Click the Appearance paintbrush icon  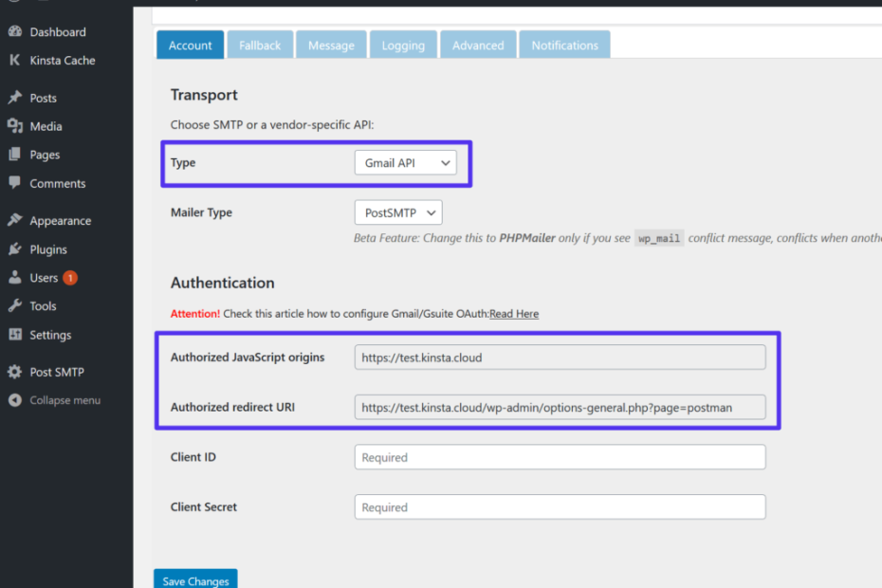(15, 220)
